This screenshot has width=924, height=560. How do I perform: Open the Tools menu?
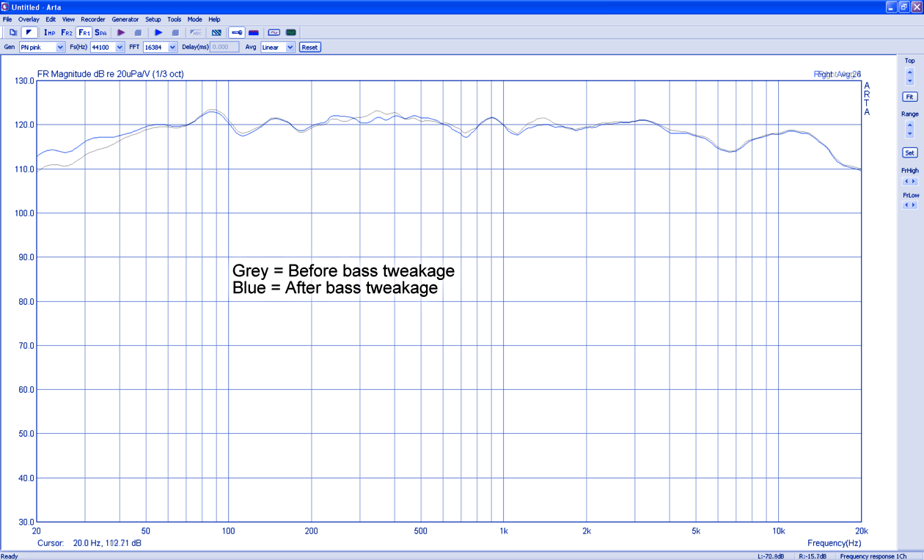tap(174, 19)
